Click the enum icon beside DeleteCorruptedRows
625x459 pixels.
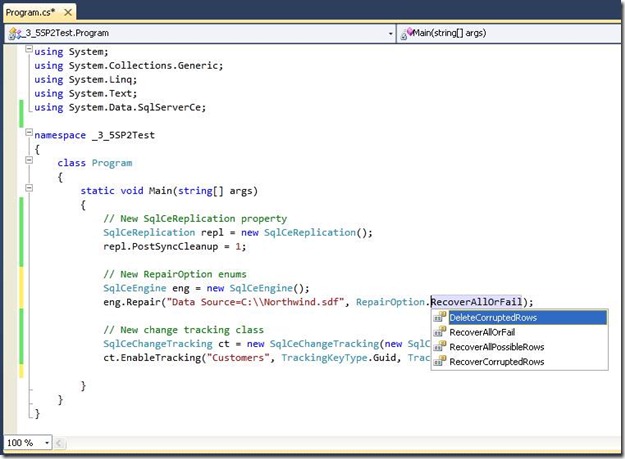[x=440, y=318]
